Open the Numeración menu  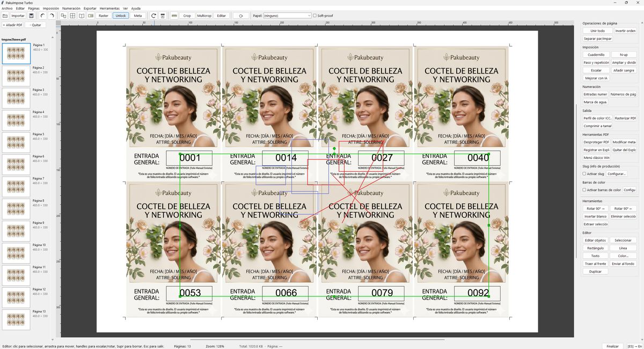click(x=71, y=9)
